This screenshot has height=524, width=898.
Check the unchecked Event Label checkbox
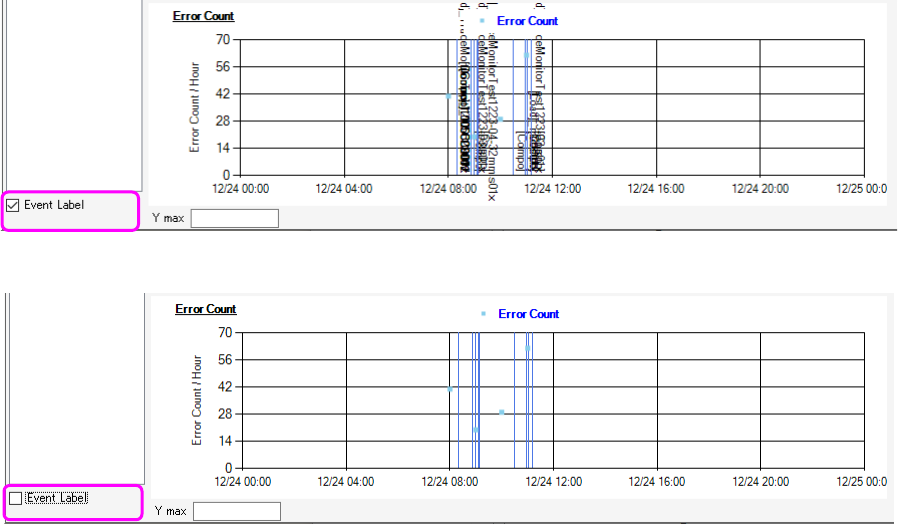[15, 498]
